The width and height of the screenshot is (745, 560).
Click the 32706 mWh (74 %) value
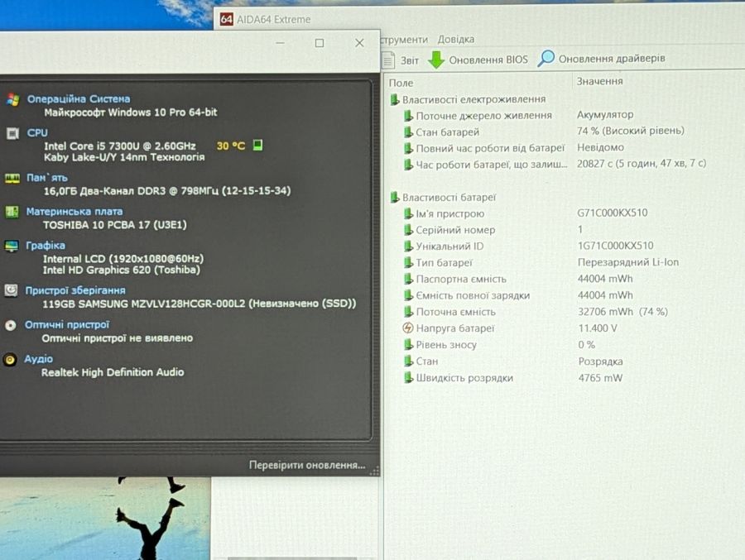click(x=622, y=312)
